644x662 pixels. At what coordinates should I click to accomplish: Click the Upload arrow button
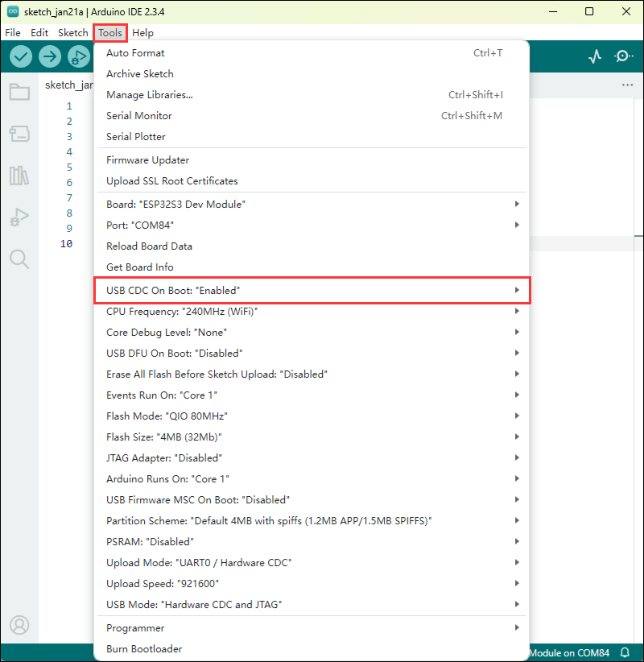click(50, 56)
